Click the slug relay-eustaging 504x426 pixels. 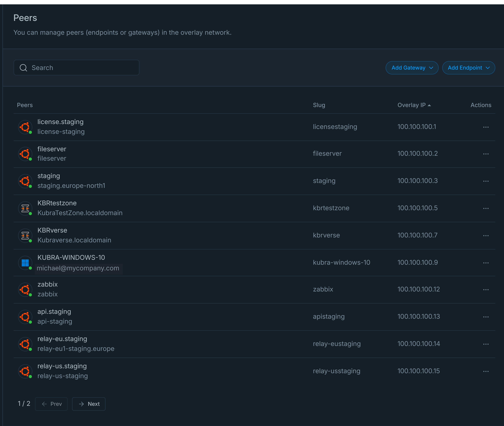pyautogui.click(x=337, y=344)
